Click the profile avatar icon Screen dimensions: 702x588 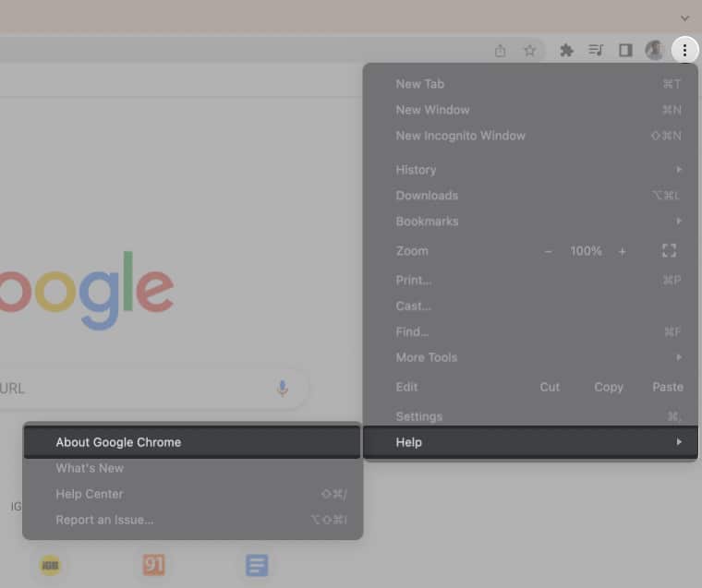click(655, 50)
